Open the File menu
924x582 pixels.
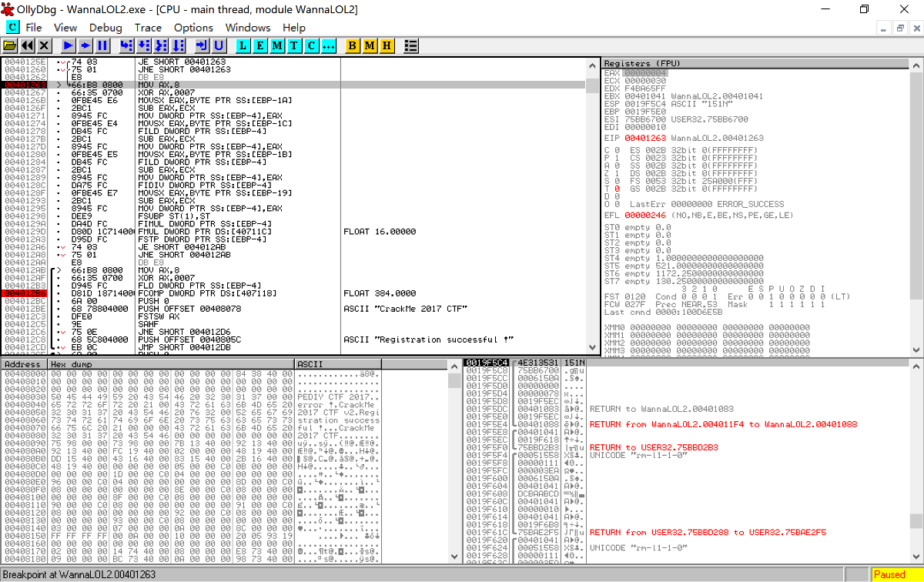tap(34, 28)
